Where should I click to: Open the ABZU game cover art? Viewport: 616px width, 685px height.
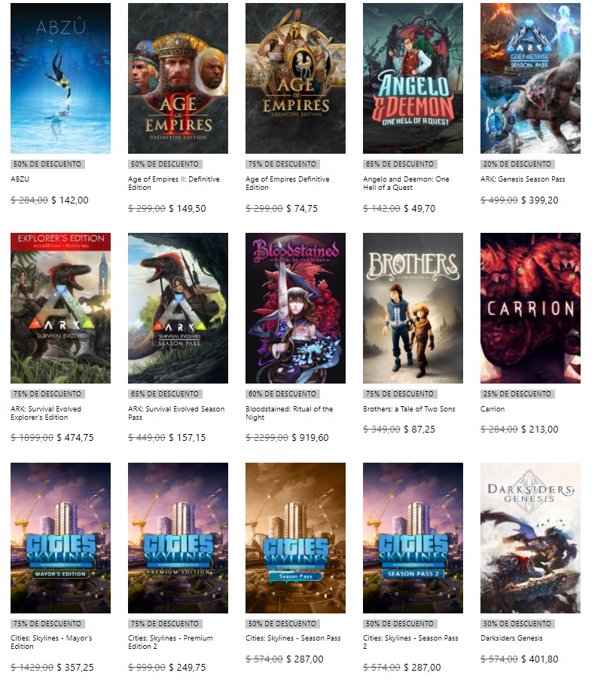click(x=60, y=78)
